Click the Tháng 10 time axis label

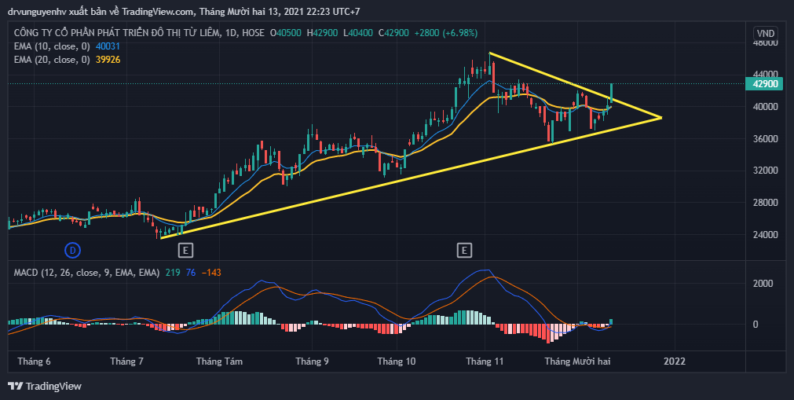pyautogui.click(x=396, y=362)
